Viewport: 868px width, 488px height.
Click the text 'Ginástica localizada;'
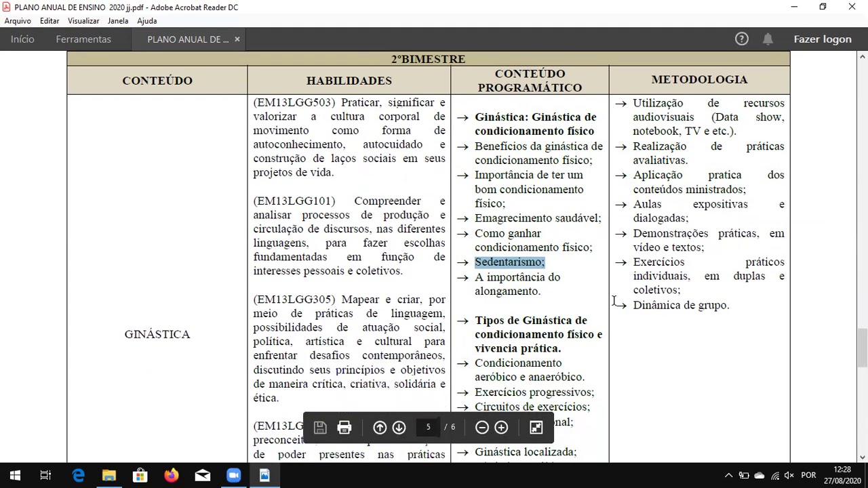pyautogui.click(x=526, y=452)
